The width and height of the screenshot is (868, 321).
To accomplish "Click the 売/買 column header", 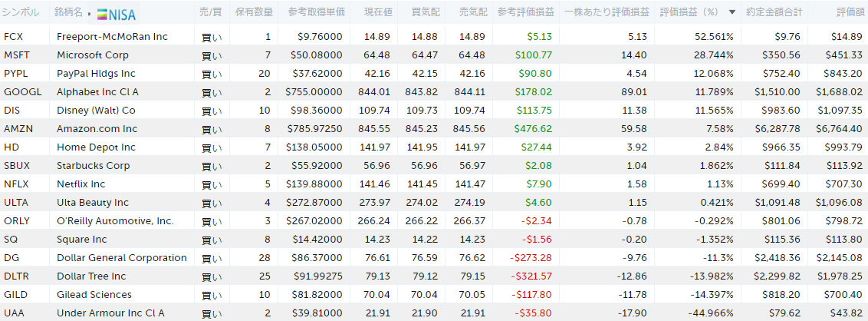I will [x=212, y=12].
